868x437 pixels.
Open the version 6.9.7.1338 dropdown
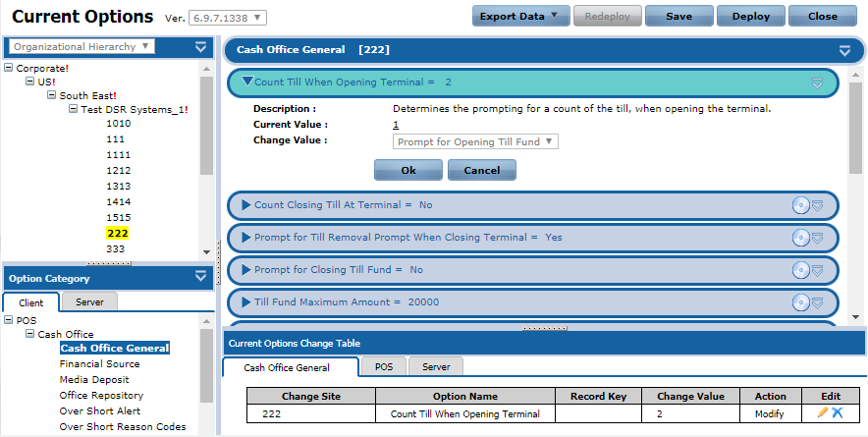coord(228,17)
